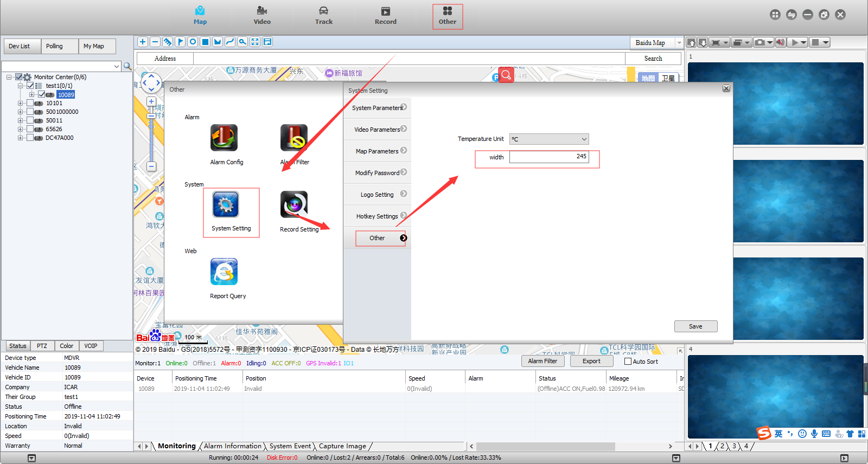Toggle Monitor Center checkbox
The width and height of the screenshot is (868, 464).
coord(19,77)
